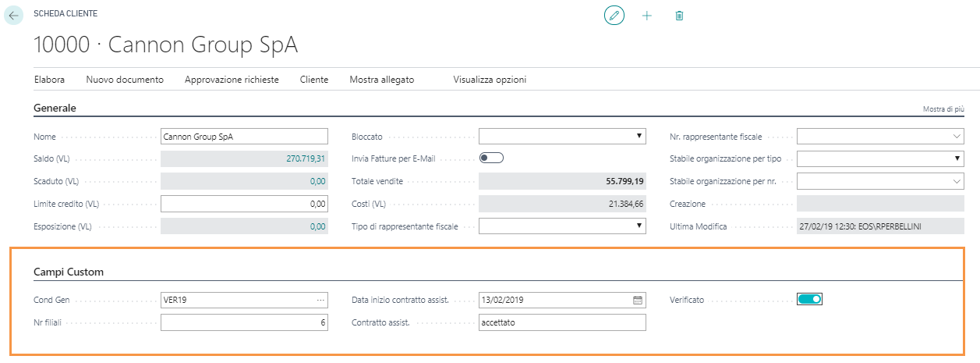Collapse the Campi Custom section header
980x363 pixels.
(69, 272)
